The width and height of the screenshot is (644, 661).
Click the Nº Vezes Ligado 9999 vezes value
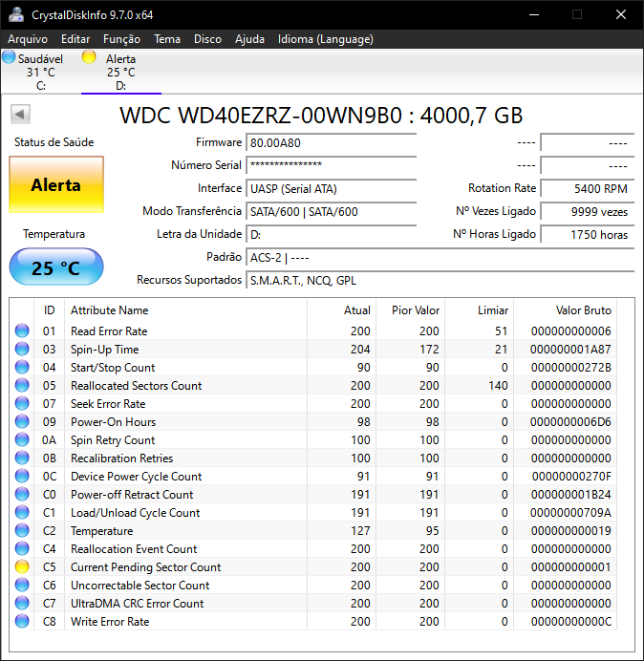click(x=587, y=212)
